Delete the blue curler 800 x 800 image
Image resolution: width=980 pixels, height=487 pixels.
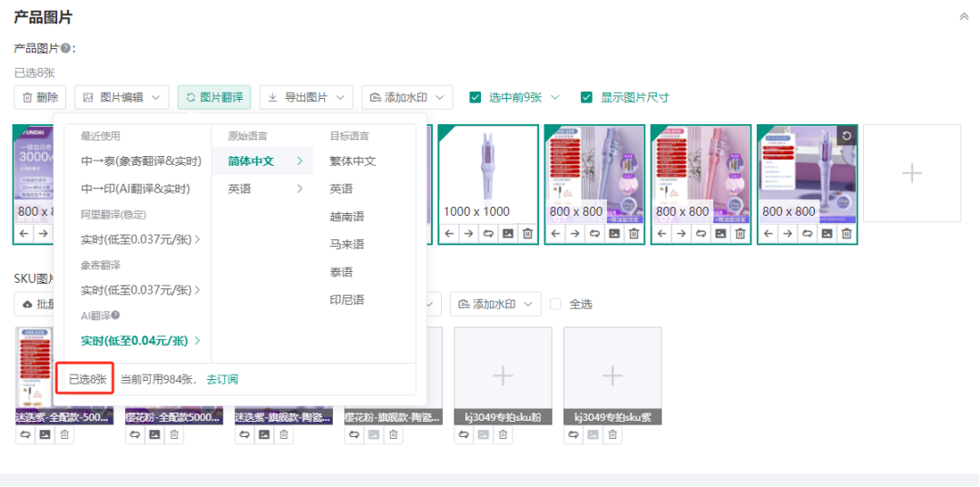(x=633, y=233)
